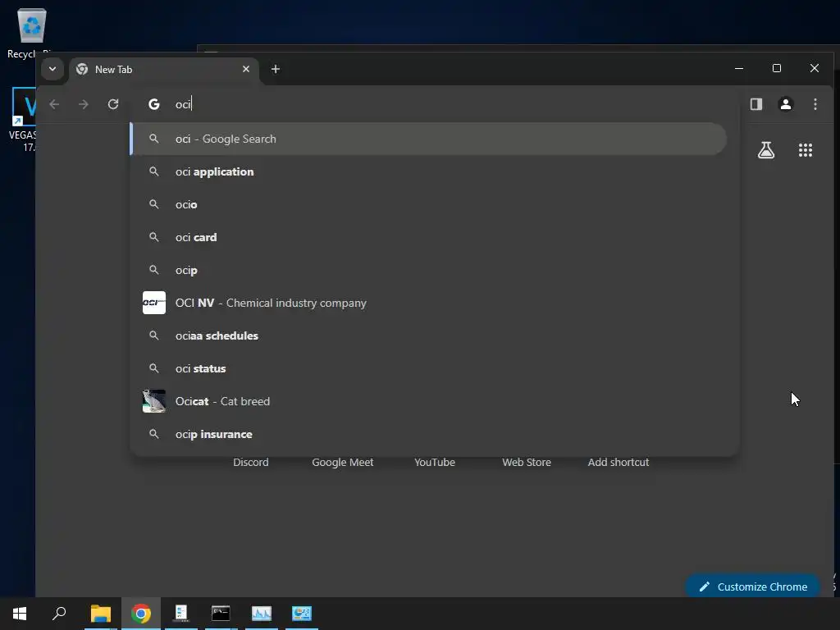Viewport: 840px width, 630px height.
Task: Close the New Tab tab
Action: 246,69
